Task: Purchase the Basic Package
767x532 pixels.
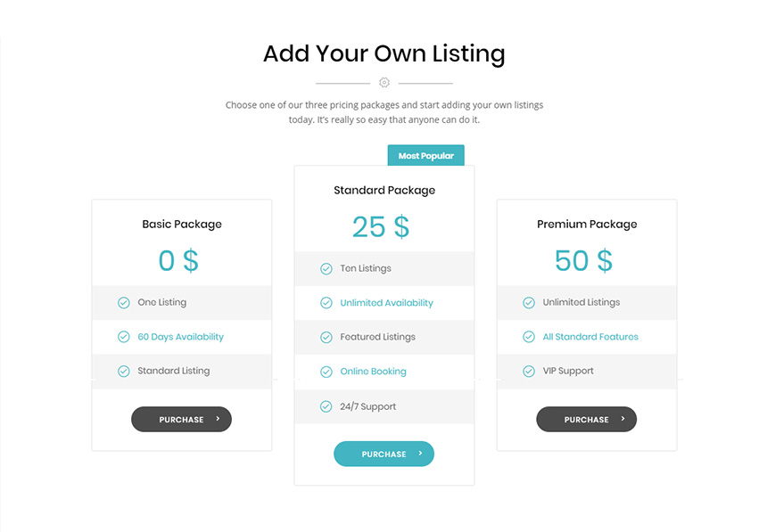Action: point(181,420)
